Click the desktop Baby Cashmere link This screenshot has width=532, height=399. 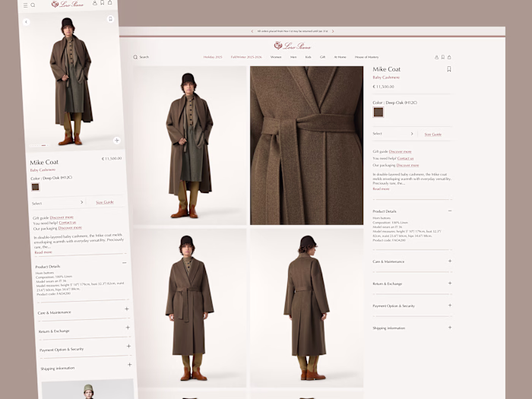386,78
